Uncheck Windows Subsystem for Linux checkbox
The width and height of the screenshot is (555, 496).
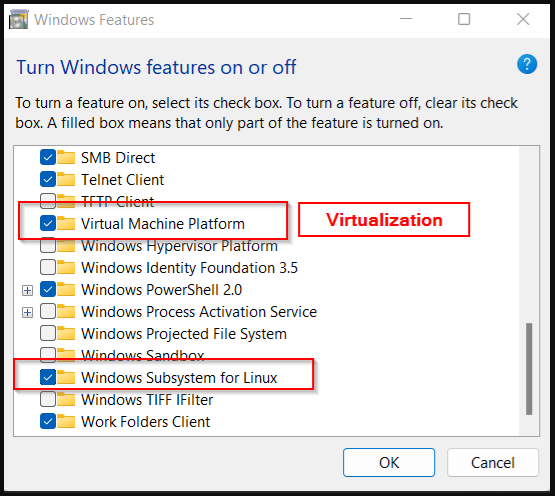[48, 377]
